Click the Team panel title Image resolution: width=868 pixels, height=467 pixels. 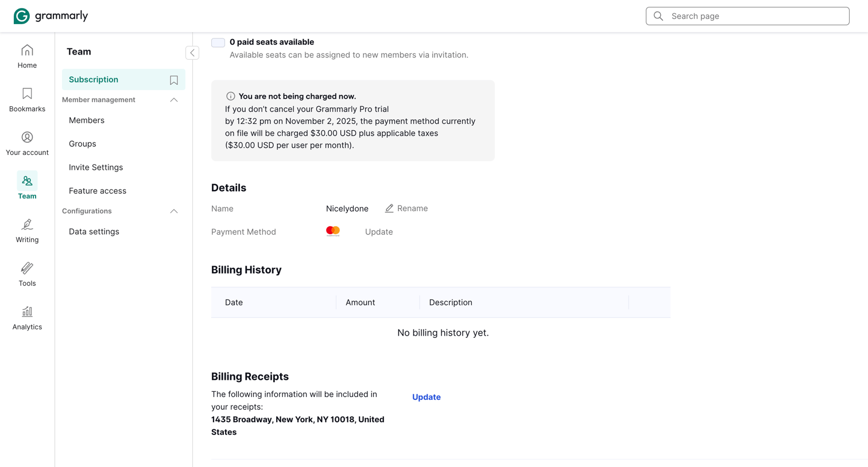coord(79,52)
